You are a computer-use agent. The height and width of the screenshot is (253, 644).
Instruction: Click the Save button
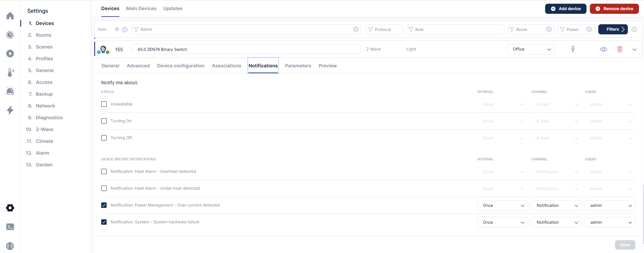coord(625,245)
